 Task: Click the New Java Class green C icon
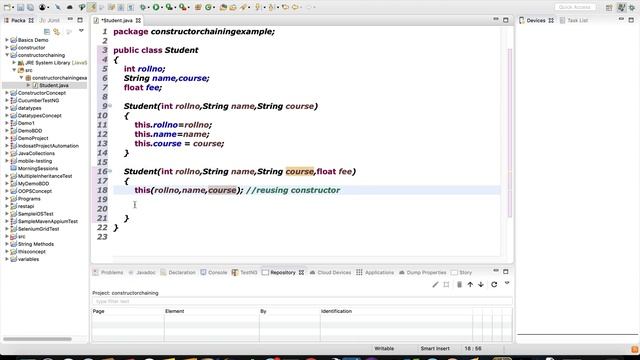pyautogui.click(x=208, y=7)
